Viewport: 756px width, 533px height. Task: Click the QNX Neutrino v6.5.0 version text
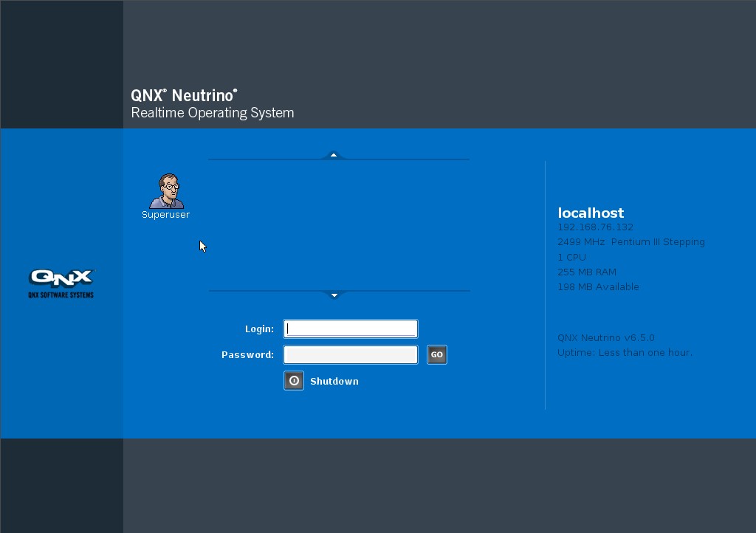tap(606, 338)
